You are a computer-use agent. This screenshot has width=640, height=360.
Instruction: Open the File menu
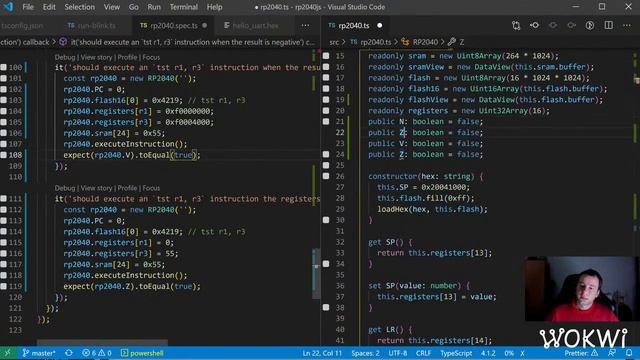point(28,7)
